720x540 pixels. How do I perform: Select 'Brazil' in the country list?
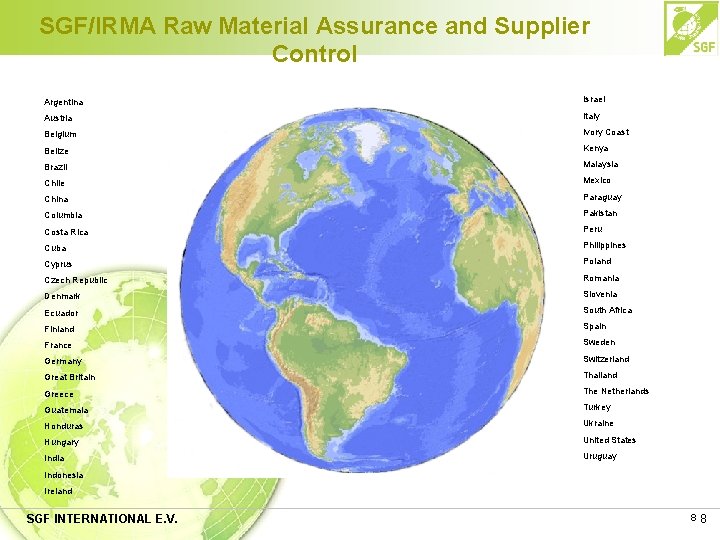tap(56, 167)
